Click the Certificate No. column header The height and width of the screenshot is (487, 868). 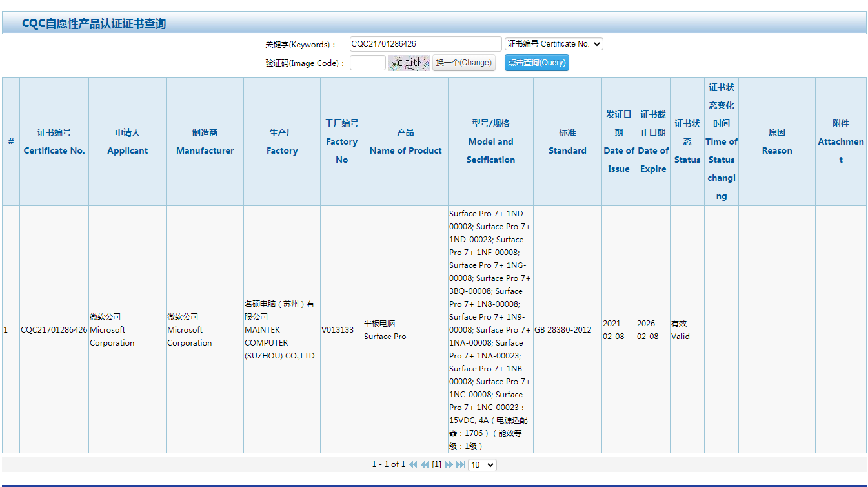54,141
